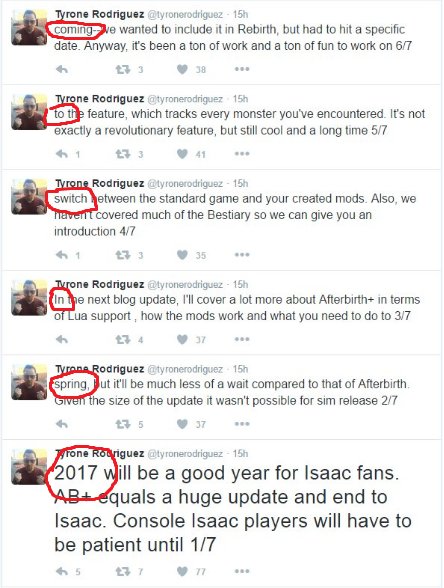
Task: Like the tweet with 41 likes
Action: (x=182, y=154)
